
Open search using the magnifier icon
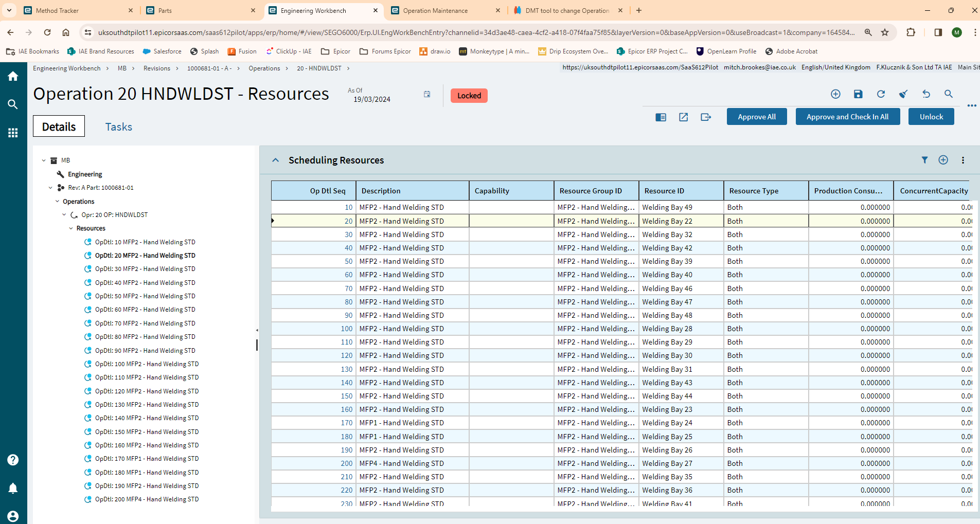coord(949,94)
